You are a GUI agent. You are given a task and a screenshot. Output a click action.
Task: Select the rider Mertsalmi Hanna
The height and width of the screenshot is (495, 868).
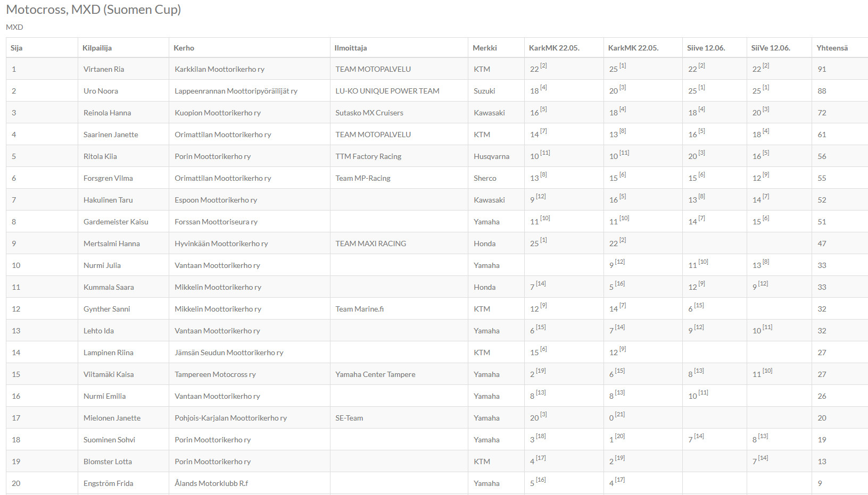tap(111, 244)
